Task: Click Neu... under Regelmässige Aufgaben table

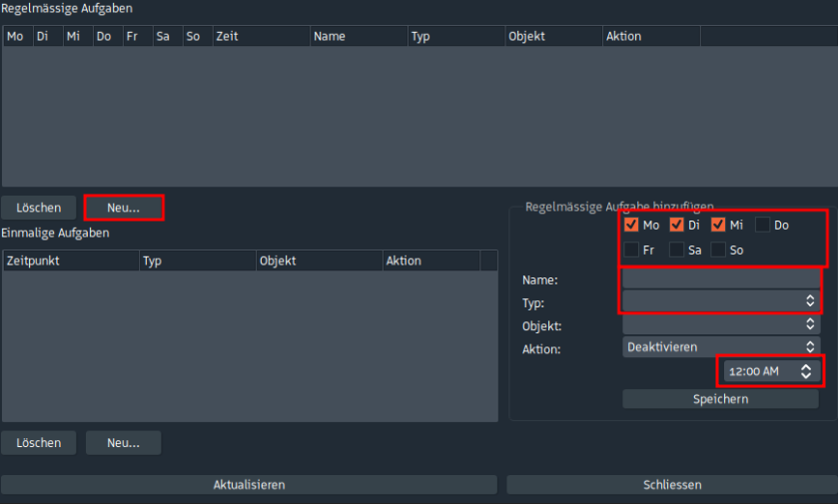Action: [124, 208]
